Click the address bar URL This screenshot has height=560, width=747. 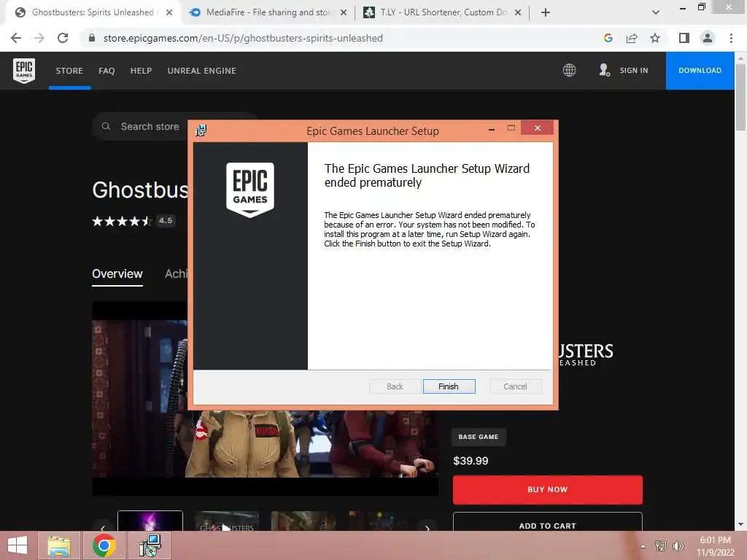[243, 38]
